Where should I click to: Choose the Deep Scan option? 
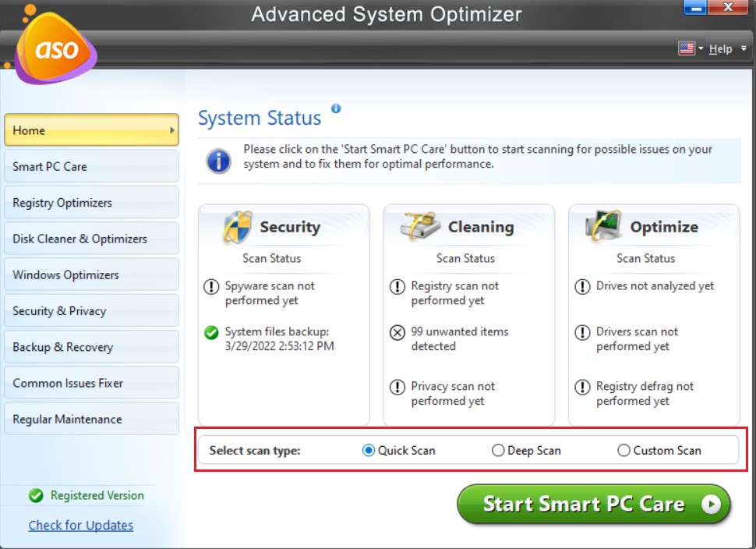point(498,451)
